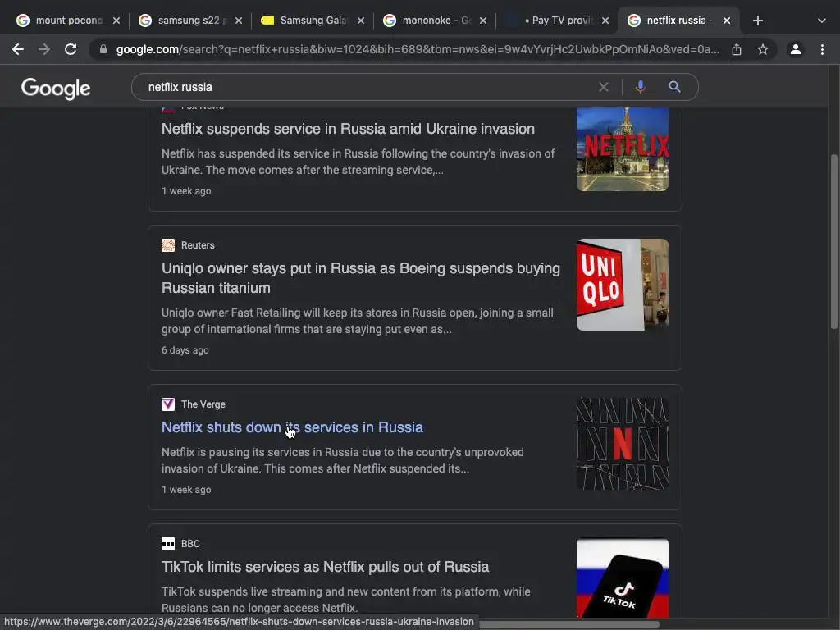Screen dimensions: 840x630
Task: Open TikTok limits services BBC article
Action: 325,567
